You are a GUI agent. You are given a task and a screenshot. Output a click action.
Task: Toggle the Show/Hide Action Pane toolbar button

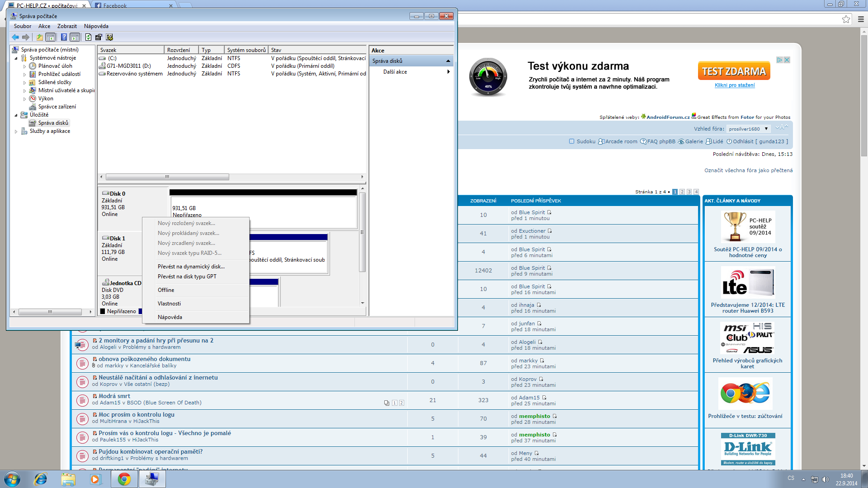[75, 37]
